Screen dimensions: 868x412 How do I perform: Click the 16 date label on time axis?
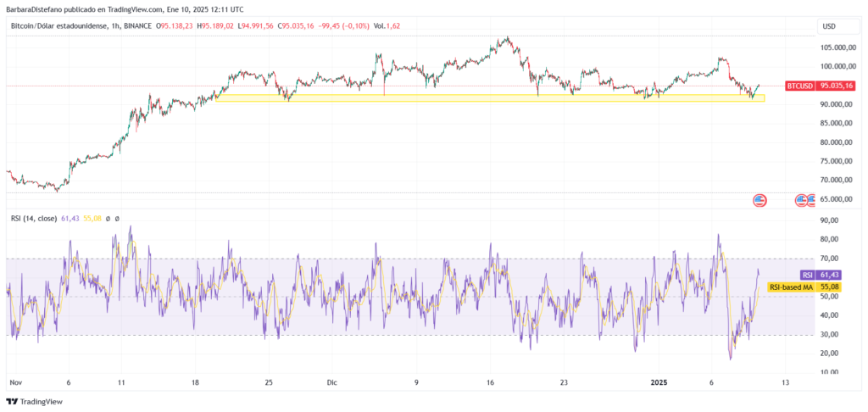coord(490,382)
